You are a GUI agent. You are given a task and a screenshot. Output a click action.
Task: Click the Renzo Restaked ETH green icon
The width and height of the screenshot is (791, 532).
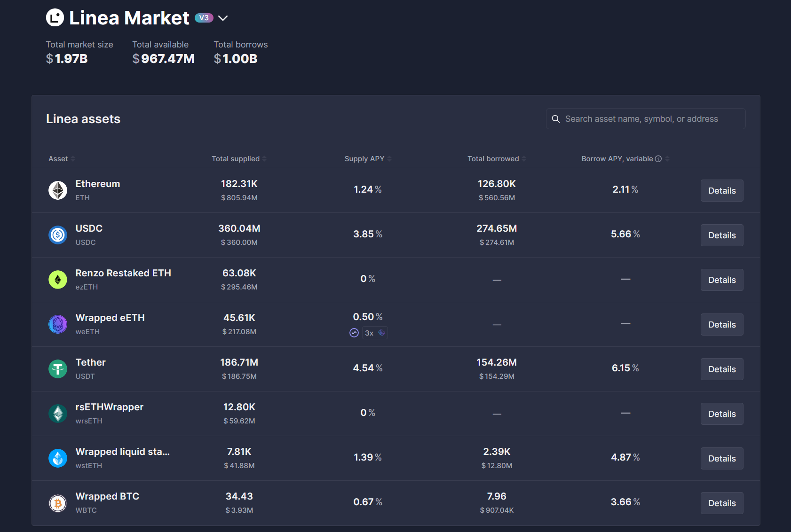click(x=58, y=280)
